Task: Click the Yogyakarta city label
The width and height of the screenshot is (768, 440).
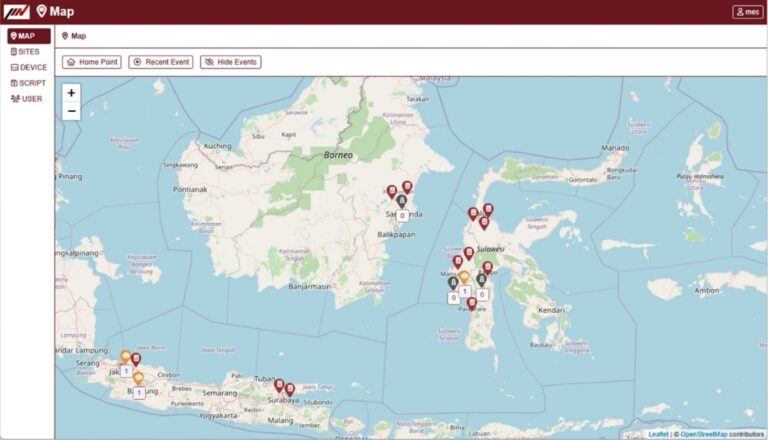Action: [x=218, y=416]
